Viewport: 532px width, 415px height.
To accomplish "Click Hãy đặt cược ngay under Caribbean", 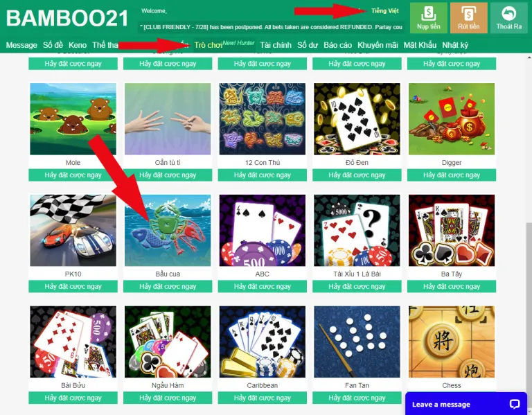I will pos(263,398).
